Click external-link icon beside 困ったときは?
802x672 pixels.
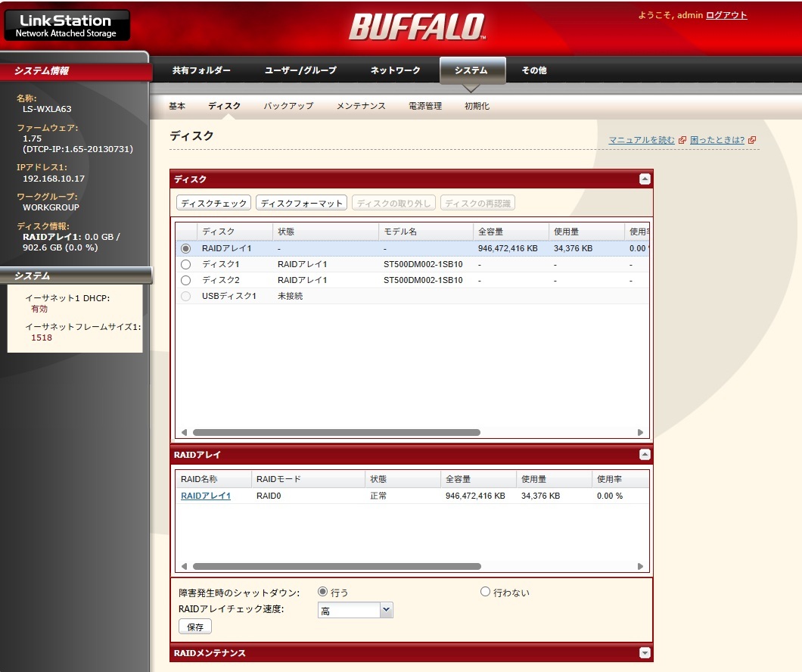click(751, 140)
